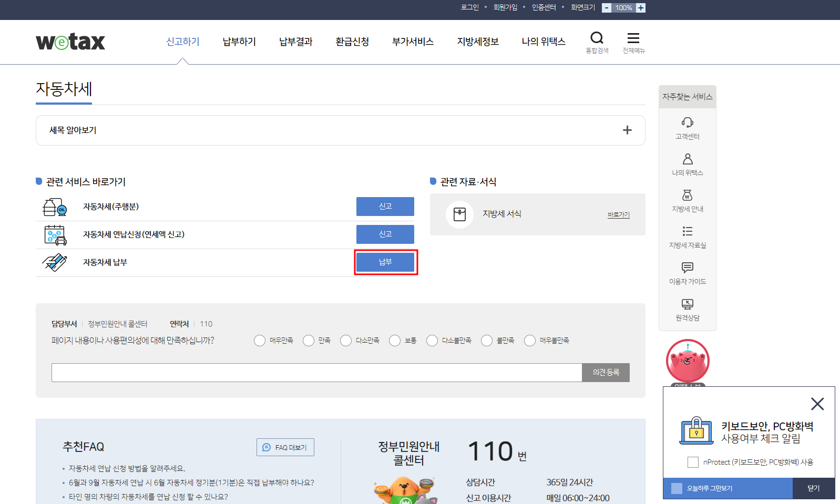The width and height of the screenshot is (840, 504).
Task: Click the 회원가입 link
Action: (505, 7)
